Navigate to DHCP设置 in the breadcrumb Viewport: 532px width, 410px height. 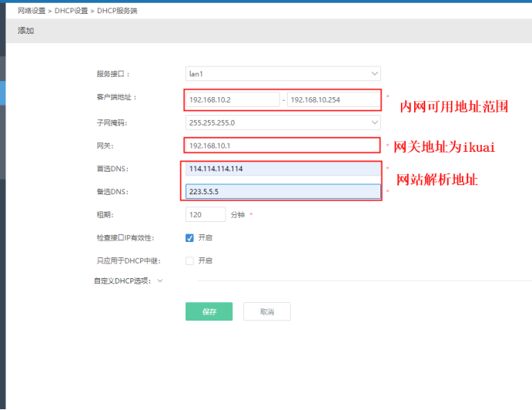73,11
